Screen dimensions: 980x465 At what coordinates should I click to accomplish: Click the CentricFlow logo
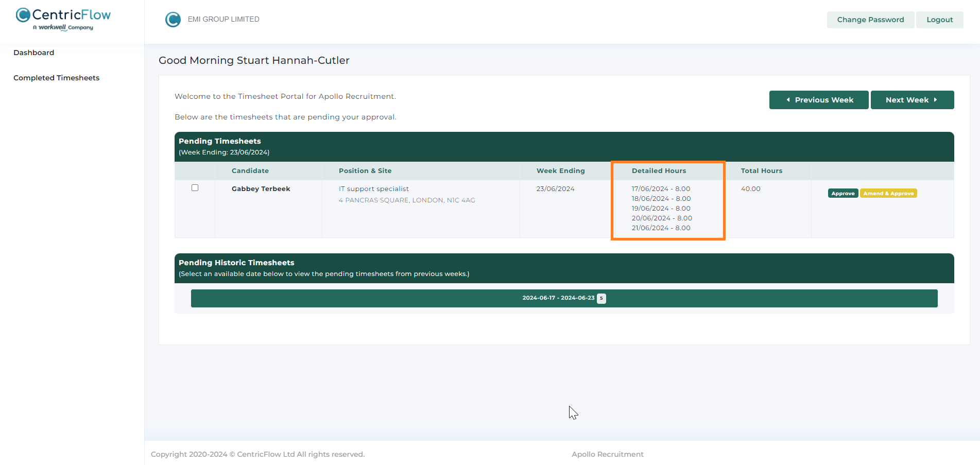coord(63,19)
